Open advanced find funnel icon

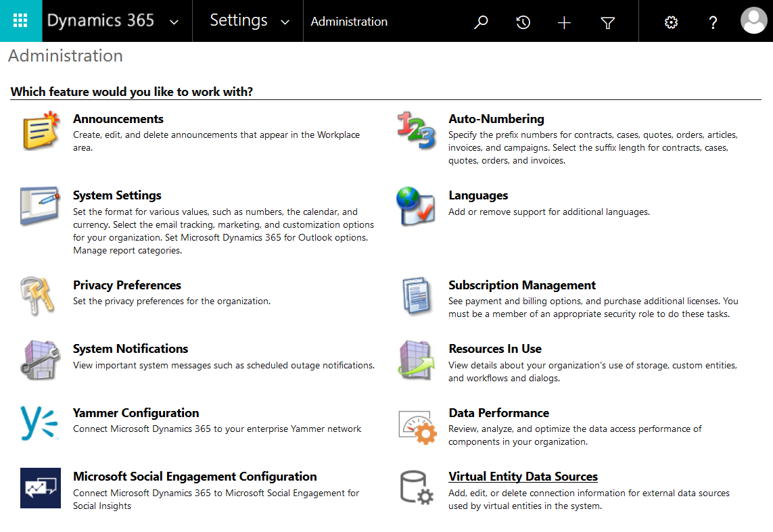point(608,23)
